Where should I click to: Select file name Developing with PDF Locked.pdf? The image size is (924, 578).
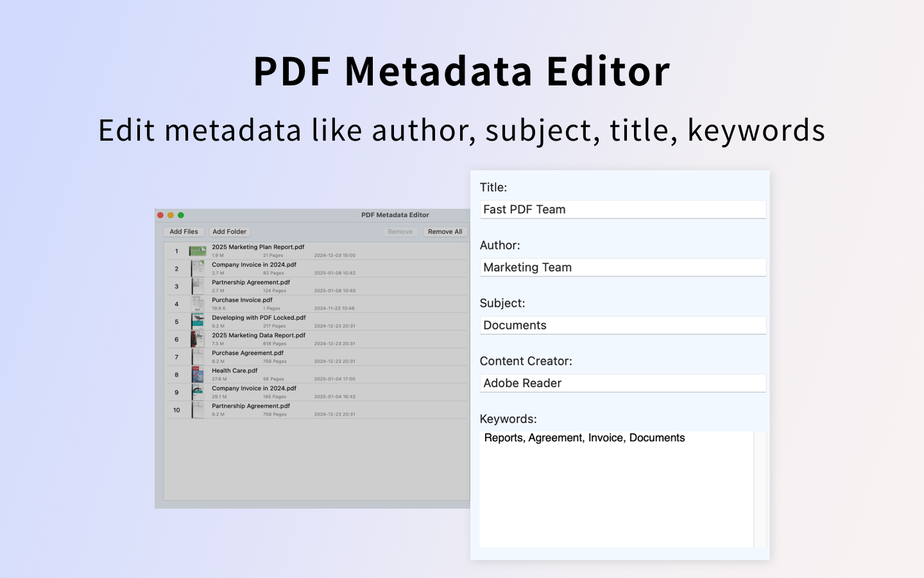point(259,318)
